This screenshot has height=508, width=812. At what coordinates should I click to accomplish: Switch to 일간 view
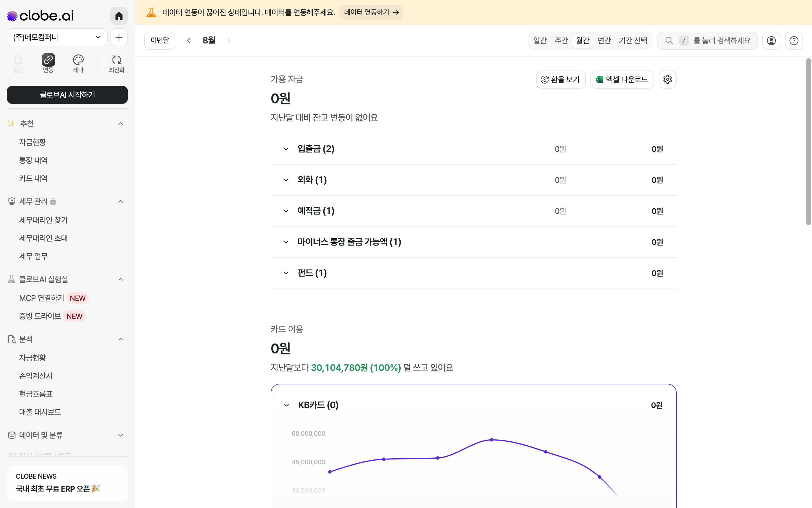(x=540, y=41)
